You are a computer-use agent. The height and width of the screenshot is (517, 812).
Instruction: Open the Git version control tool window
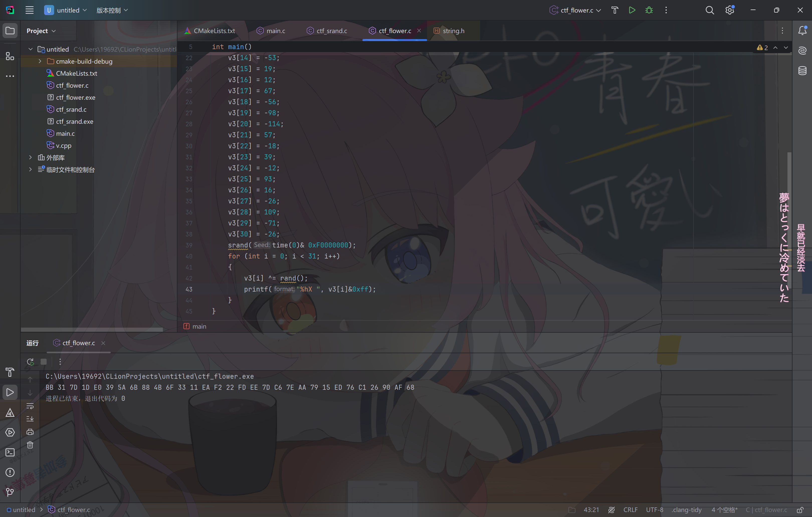coord(10,492)
